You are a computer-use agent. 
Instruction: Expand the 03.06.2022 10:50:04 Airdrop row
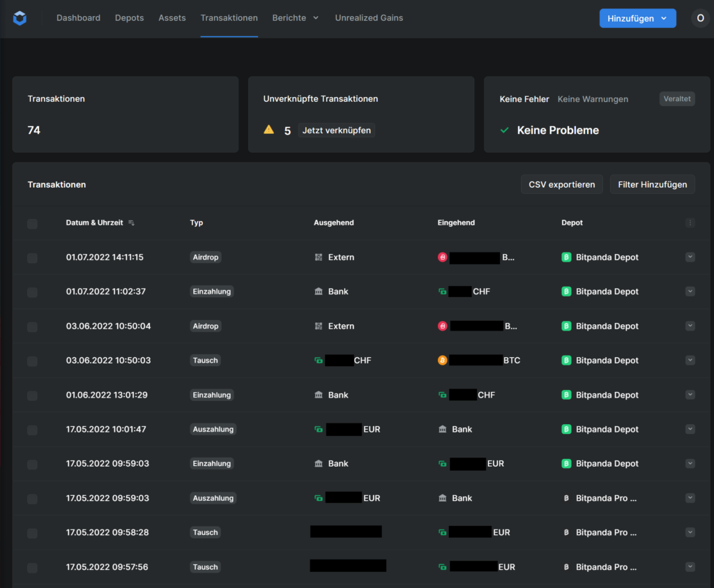tap(690, 326)
